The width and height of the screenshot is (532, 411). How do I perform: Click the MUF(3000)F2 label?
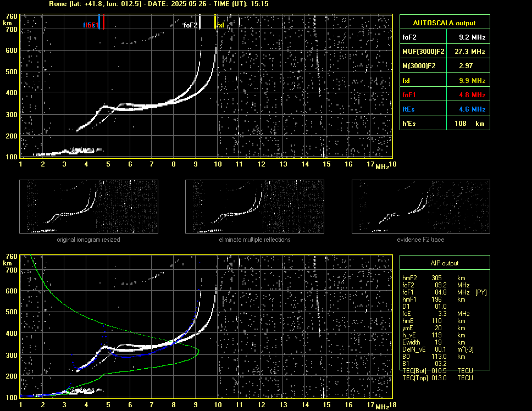423,52
